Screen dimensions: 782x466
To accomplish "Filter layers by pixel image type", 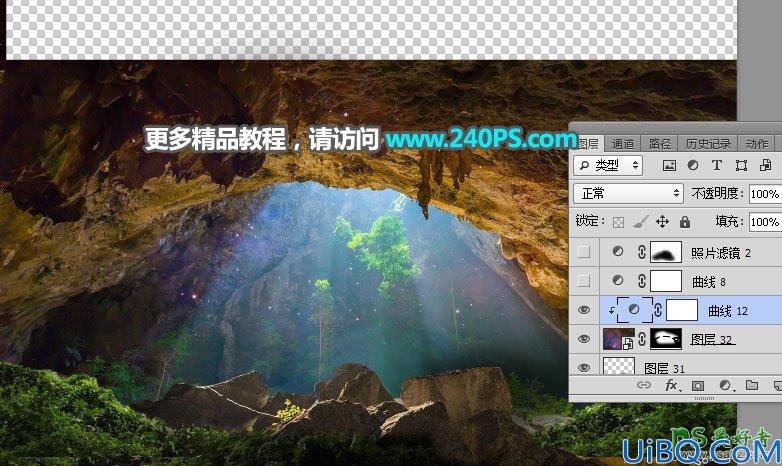I will coord(669,166).
